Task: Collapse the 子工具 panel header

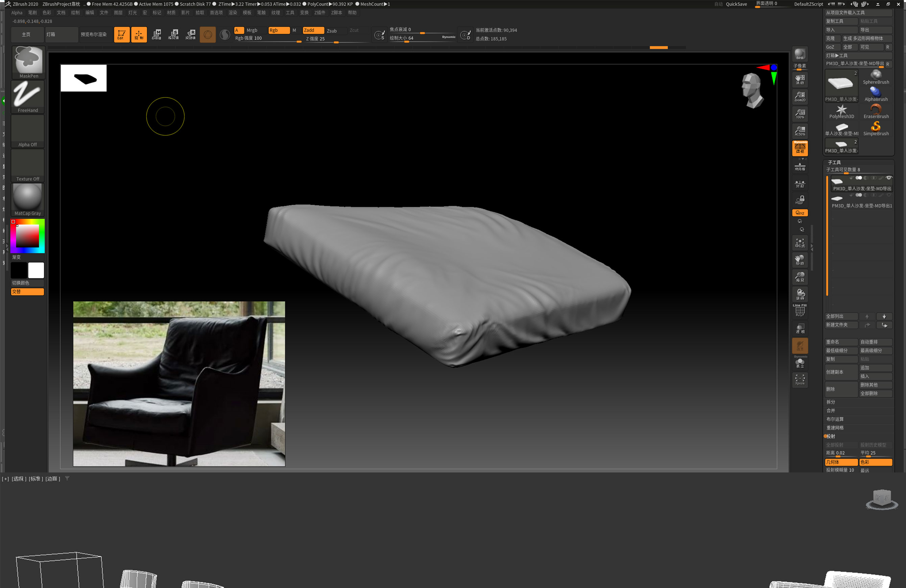Action: [834, 163]
